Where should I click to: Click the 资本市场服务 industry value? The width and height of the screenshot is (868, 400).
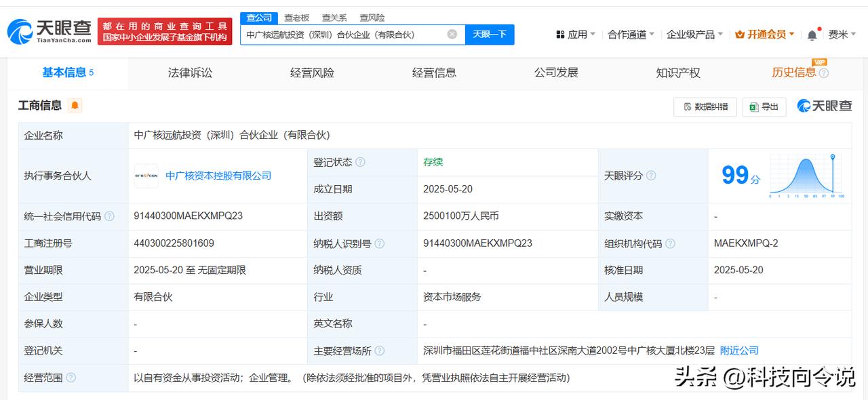pos(452,297)
